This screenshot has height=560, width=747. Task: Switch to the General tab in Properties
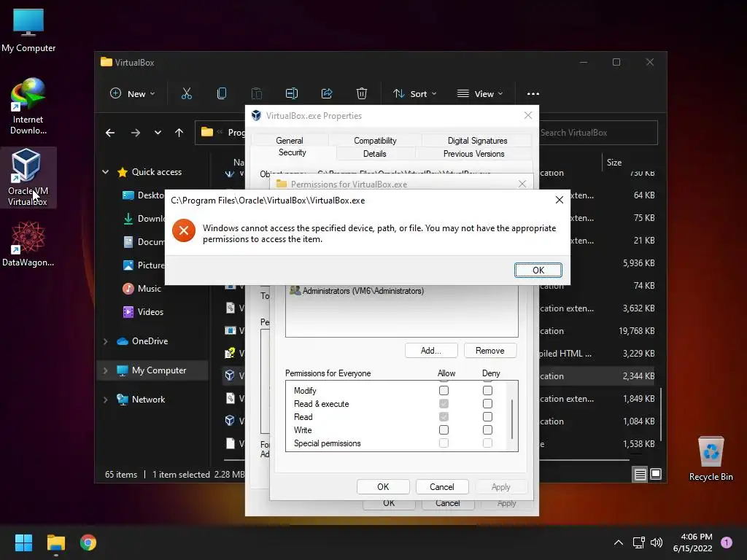point(289,141)
